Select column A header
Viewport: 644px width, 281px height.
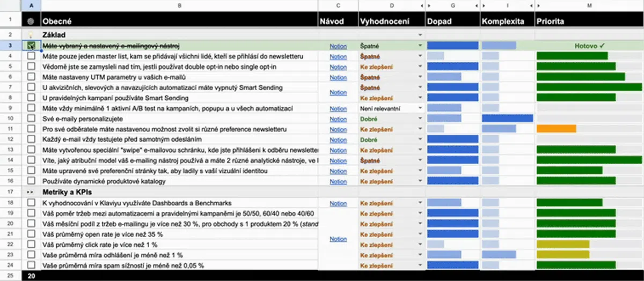(x=31, y=5)
